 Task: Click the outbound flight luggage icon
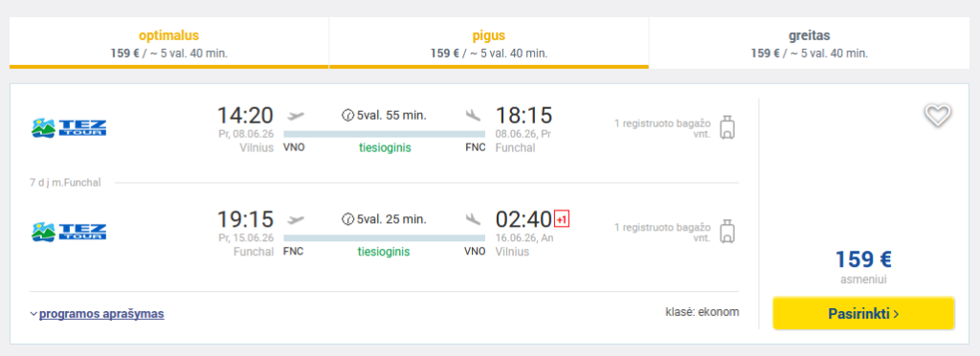(x=727, y=127)
